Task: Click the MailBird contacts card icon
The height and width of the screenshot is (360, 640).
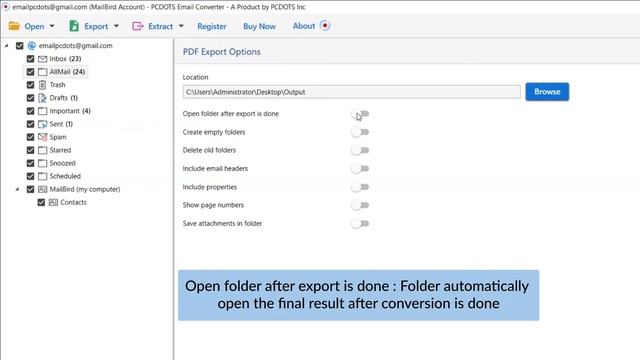Action: coord(42,189)
